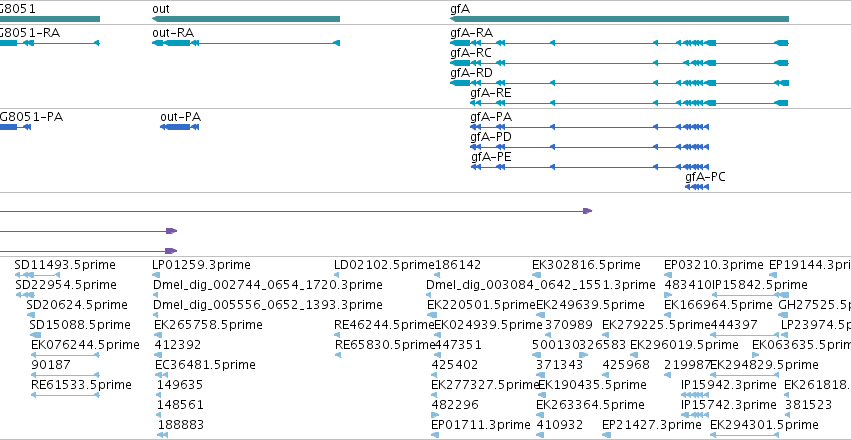The width and height of the screenshot is (851, 440).
Task: Select EP21427.3prime label
Action: tap(652, 425)
